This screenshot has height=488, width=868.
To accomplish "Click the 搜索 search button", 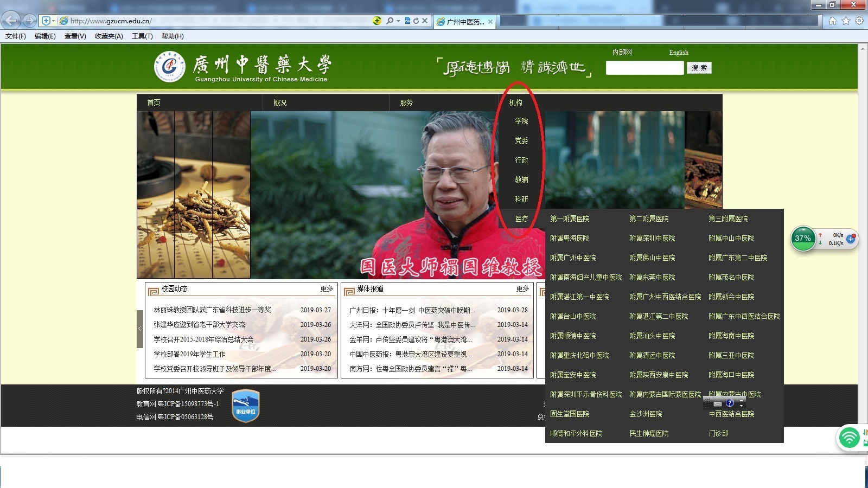I will [x=699, y=68].
